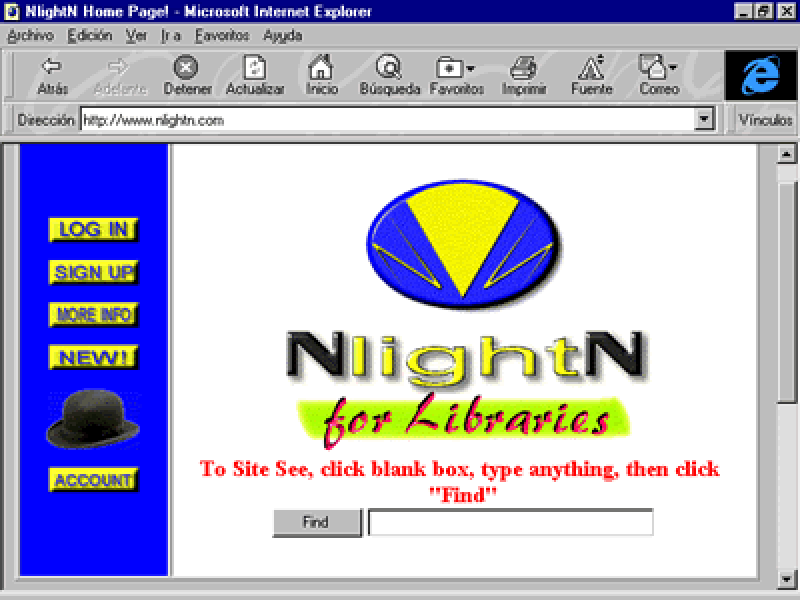Minimize the Internet Explorer window

click(743, 11)
